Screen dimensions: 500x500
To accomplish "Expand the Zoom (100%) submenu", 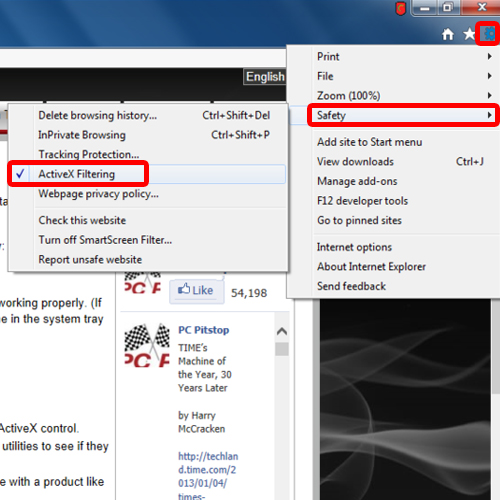I will (x=405, y=96).
